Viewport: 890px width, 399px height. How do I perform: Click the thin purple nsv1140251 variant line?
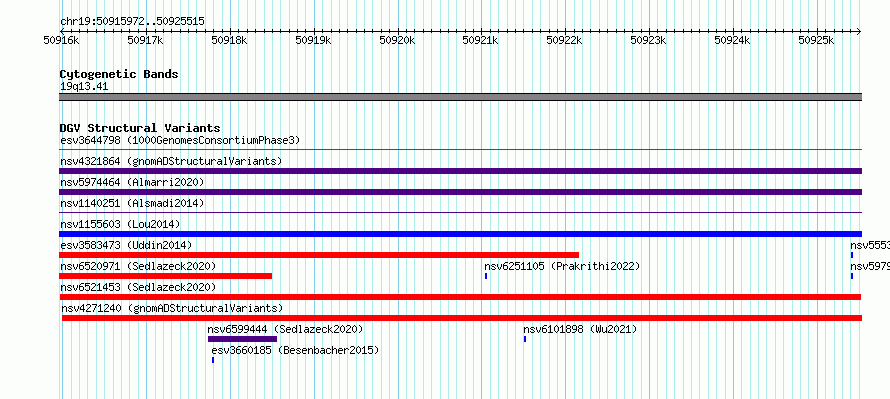(460, 213)
